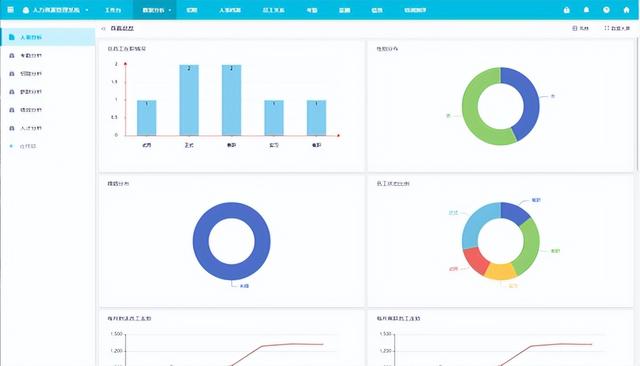Click the lock icon in top bar
640x366 pixels.
567,10
